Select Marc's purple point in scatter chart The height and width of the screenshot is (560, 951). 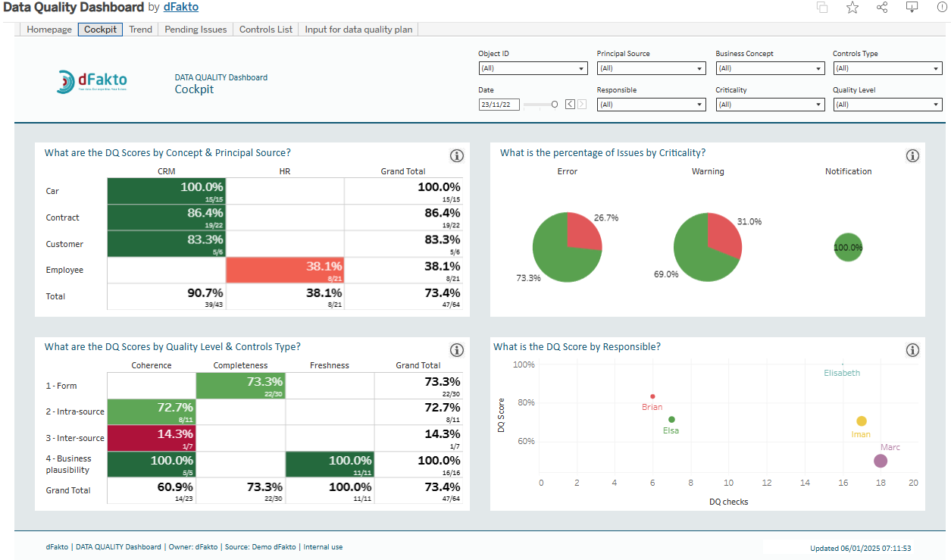point(881,461)
